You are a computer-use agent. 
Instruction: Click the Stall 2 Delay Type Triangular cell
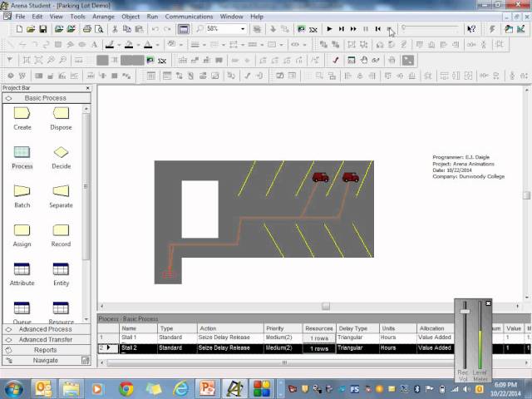pyautogui.click(x=357, y=348)
